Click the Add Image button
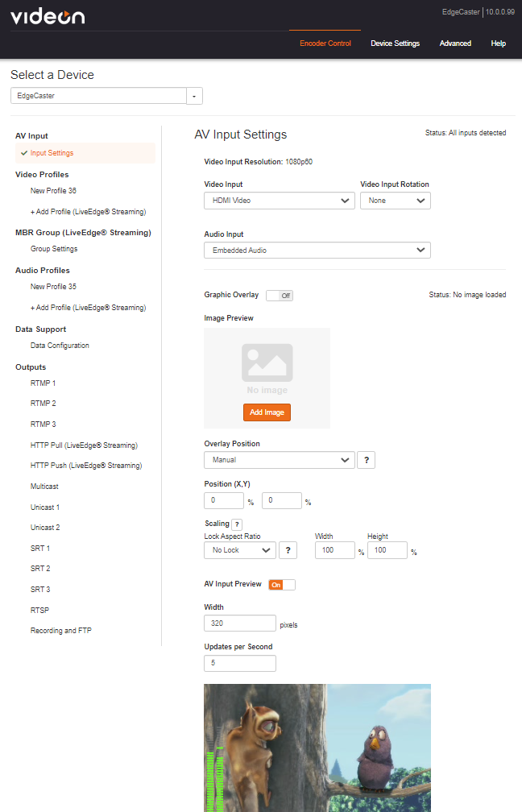This screenshot has height=812, width=522. (x=267, y=412)
